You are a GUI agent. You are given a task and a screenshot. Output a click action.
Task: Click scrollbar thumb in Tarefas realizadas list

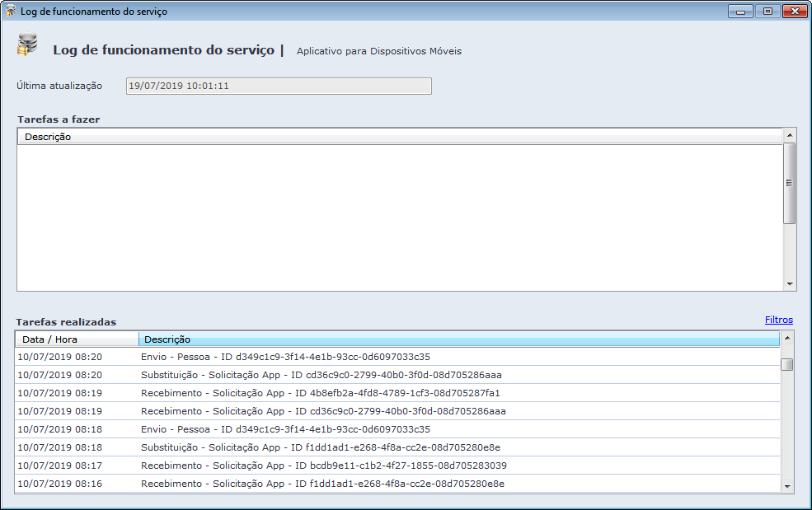(x=787, y=365)
